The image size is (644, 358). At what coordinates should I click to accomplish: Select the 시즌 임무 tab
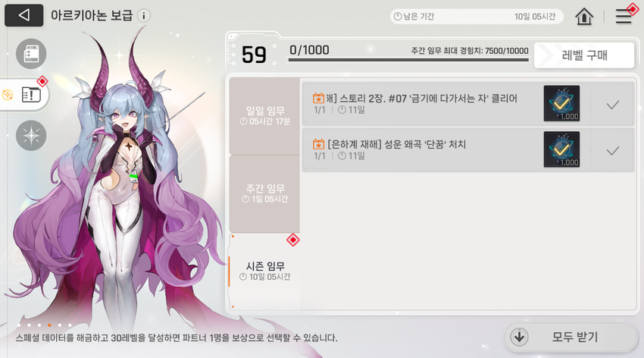[x=265, y=272]
